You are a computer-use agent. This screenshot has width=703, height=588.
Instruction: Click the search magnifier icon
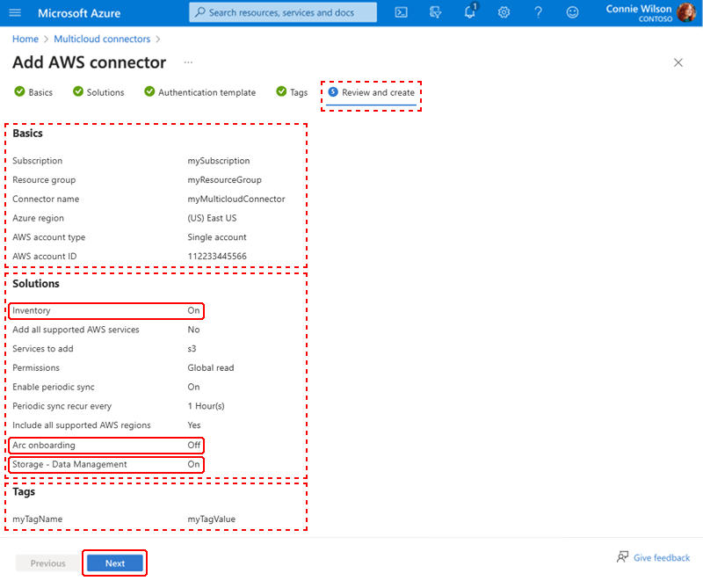[x=200, y=12]
